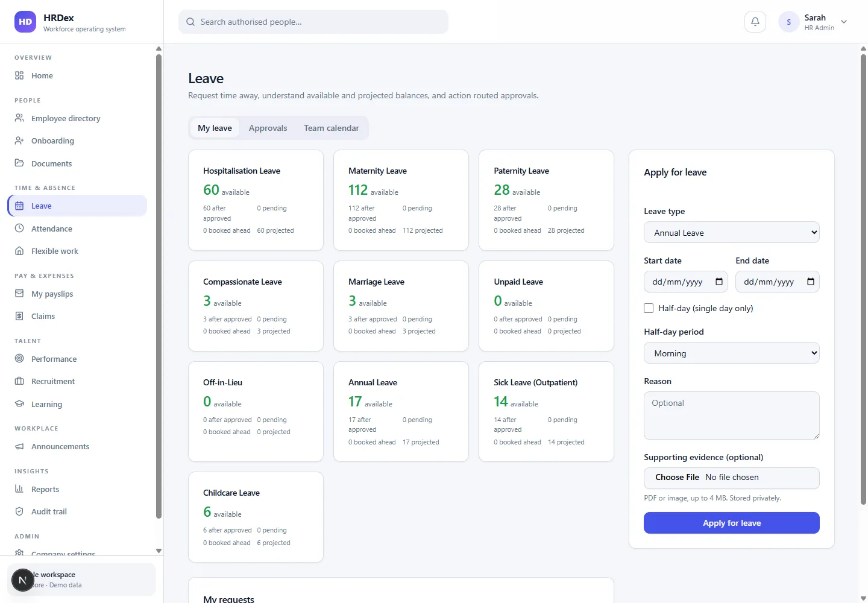Click the Choose File button
Viewport: 868px width, 603px height.
677,477
